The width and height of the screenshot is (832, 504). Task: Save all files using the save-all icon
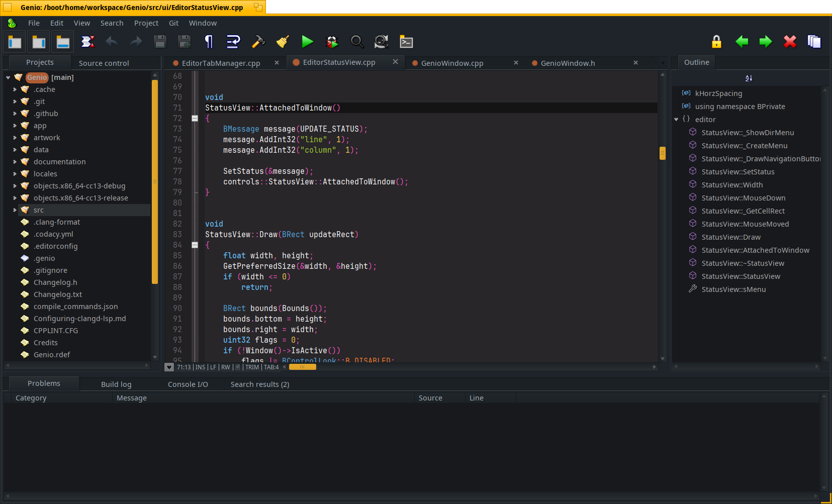184,42
